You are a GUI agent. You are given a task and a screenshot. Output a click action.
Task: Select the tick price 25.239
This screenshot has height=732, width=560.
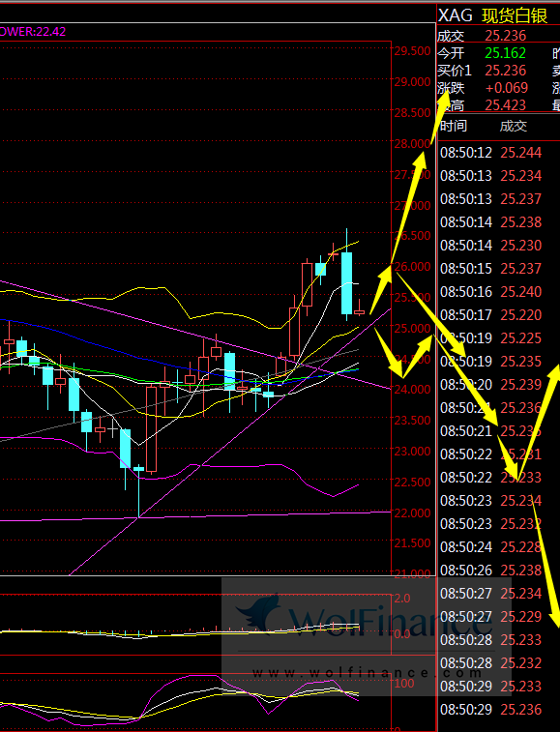click(x=521, y=385)
